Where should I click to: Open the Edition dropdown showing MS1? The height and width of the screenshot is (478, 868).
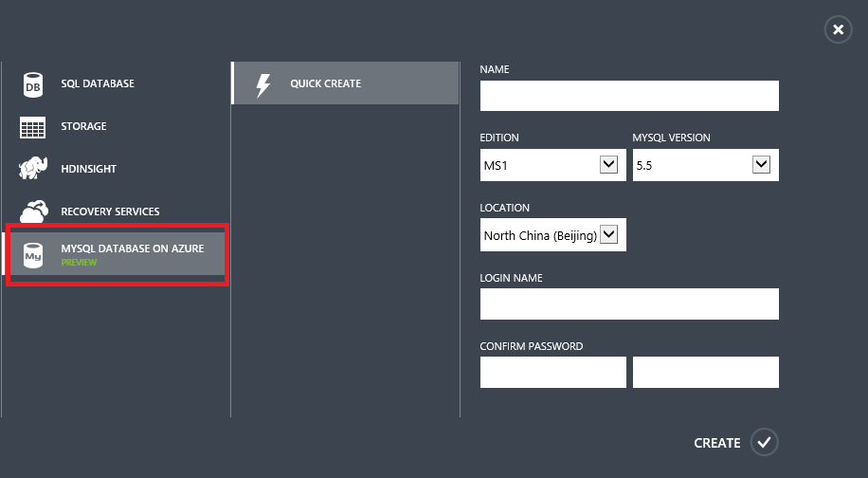click(553, 165)
